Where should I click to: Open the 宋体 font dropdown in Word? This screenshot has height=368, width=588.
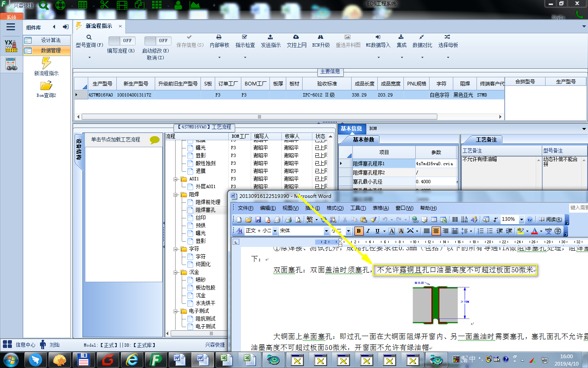pyautogui.click(x=326, y=231)
